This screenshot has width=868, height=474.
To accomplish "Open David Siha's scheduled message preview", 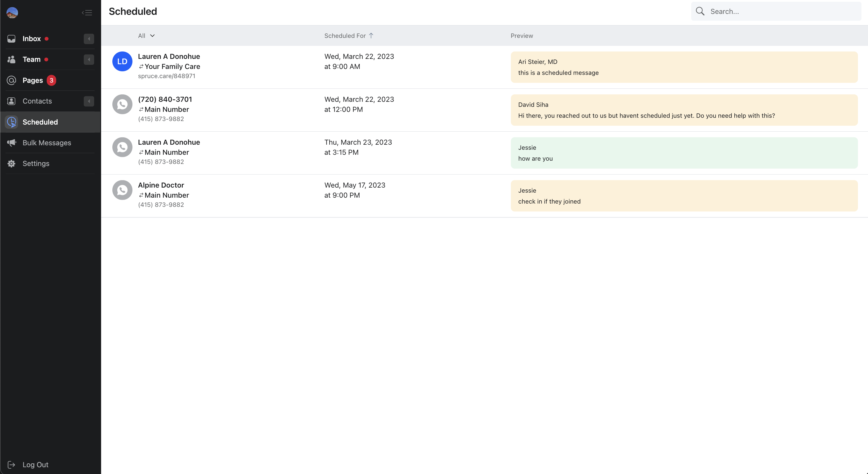I will pos(684,110).
